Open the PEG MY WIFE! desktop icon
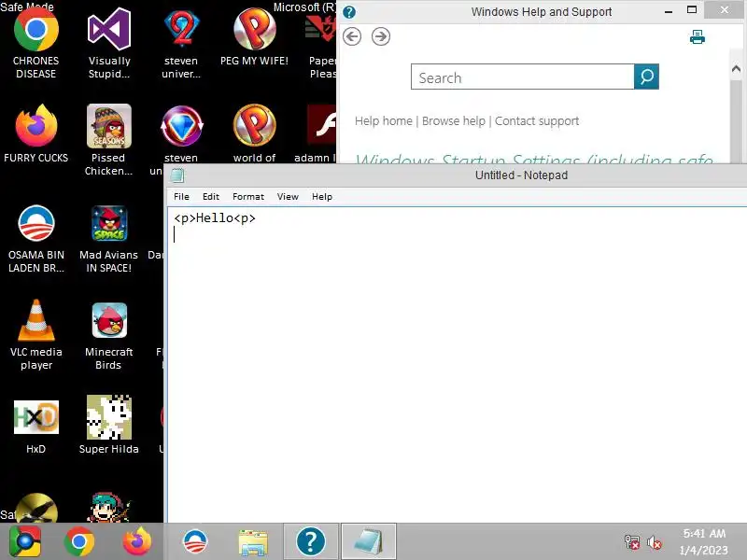Viewport: 747px width, 560px height. pos(254,30)
